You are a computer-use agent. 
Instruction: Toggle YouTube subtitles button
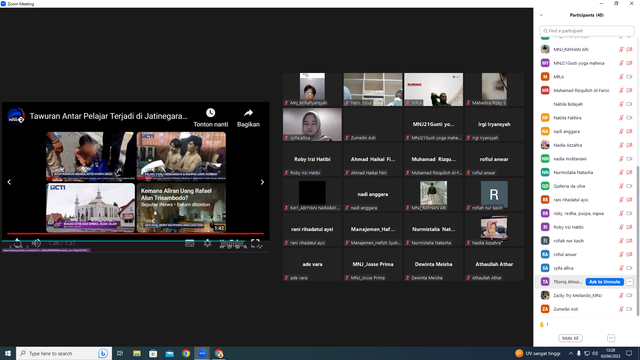click(189, 243)
